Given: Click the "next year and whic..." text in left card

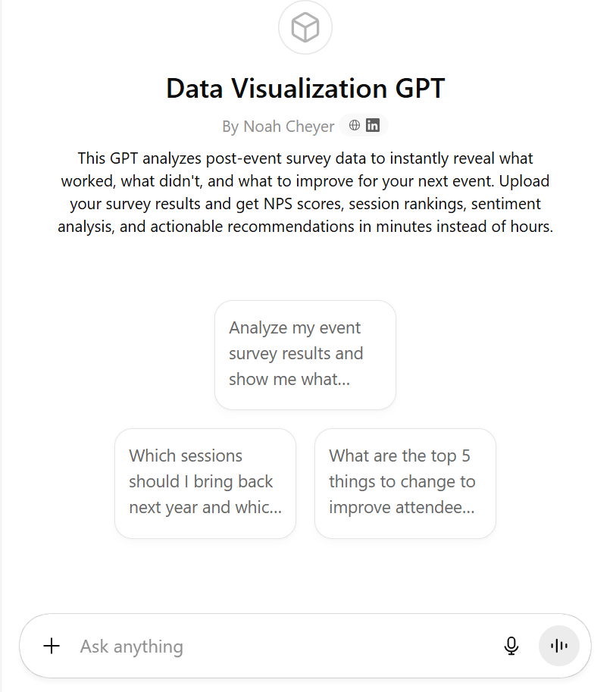Looking at the screenshot, I should (205, 508).
